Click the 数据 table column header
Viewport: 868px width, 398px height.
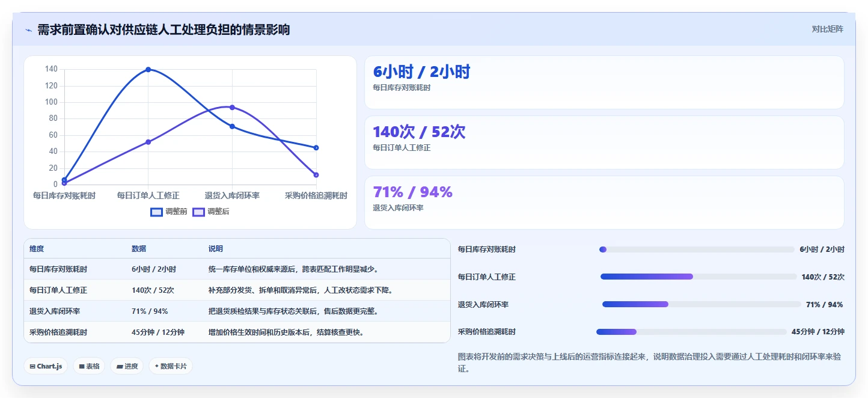139,249
